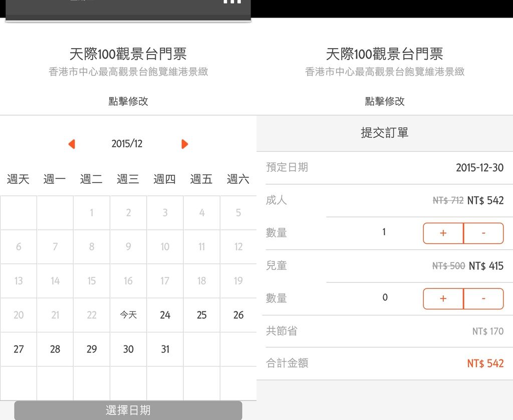Image resolution: width=513 pixels, height=420 pixels.
Task: Select the 今天 (today) cell
Action: point(128,315)
